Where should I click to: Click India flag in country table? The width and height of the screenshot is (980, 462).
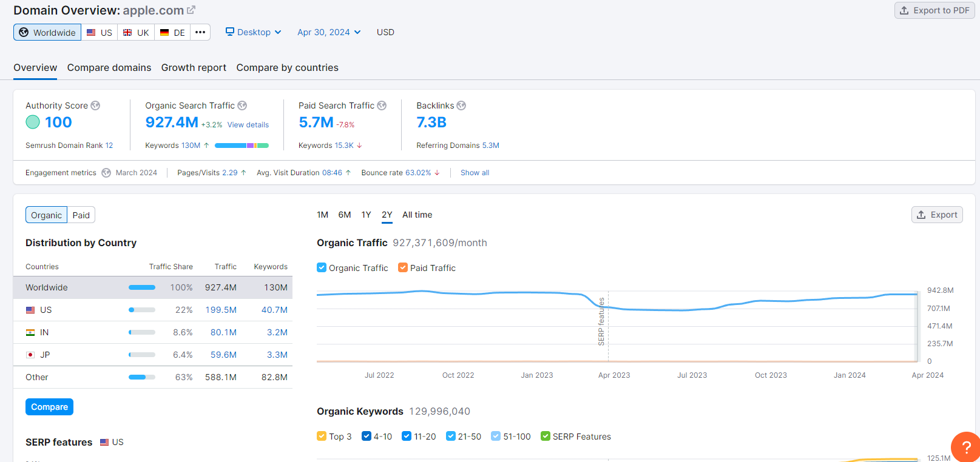30,332
